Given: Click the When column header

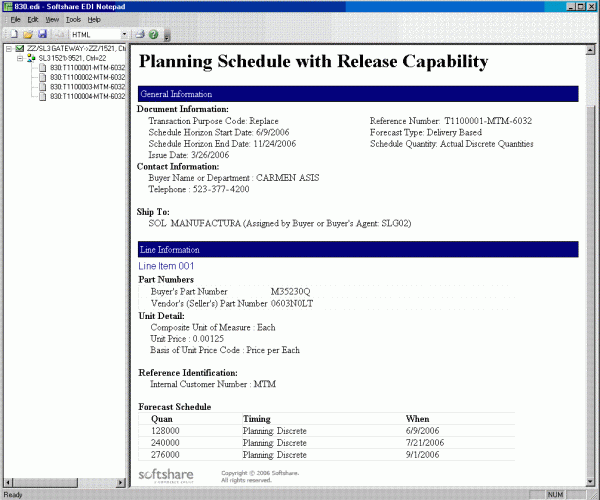Looking at the screenshot, I should pyautogui.click(x=417, y=419).
